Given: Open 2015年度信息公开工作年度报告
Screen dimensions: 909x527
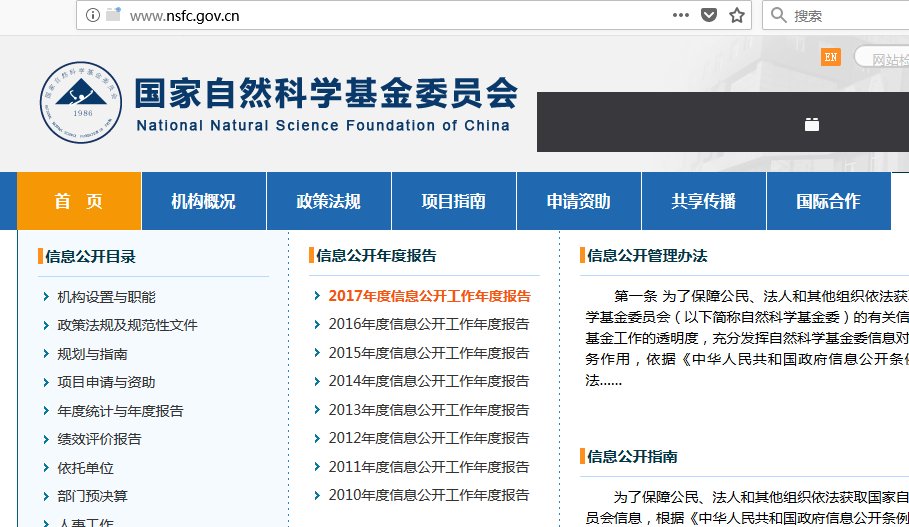Looking at the screenshot, I should pos(429,353).
